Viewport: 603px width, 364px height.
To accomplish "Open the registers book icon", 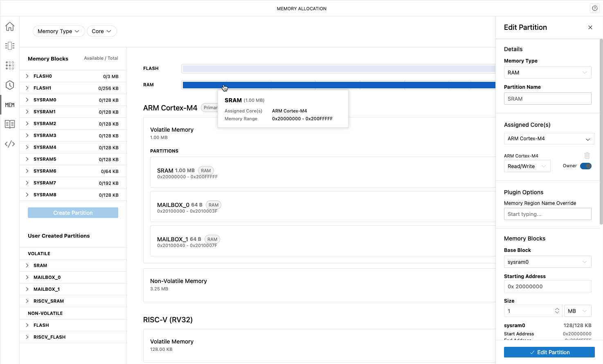I will pyautogui.click(x=10, y=124).
